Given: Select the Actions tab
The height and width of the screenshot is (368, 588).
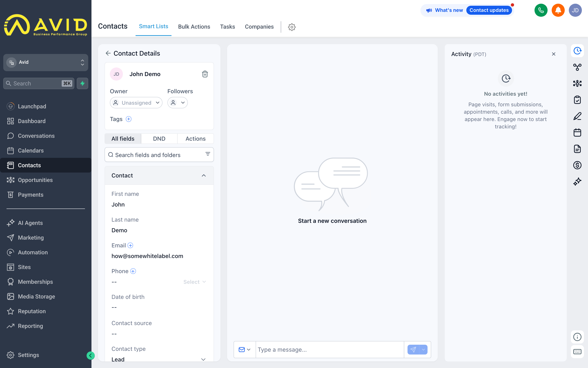Looking at the screenshot, I should click(x=195, y=139).
